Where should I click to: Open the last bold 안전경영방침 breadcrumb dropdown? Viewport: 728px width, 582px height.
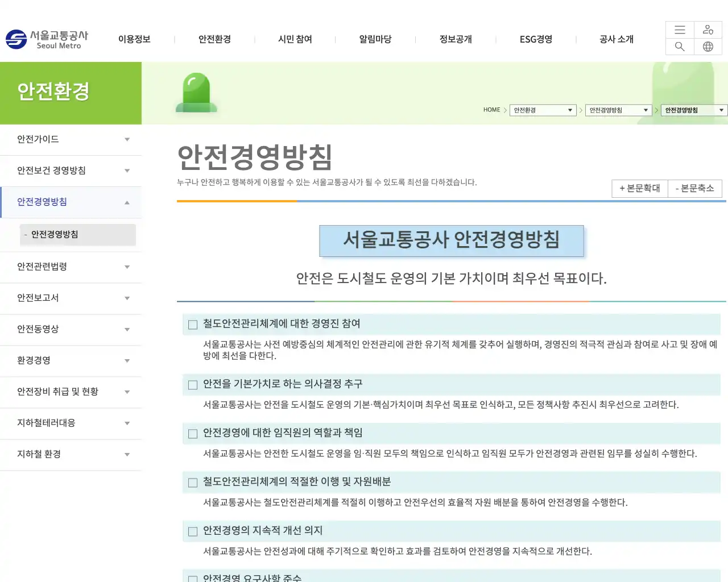(694, 110)
